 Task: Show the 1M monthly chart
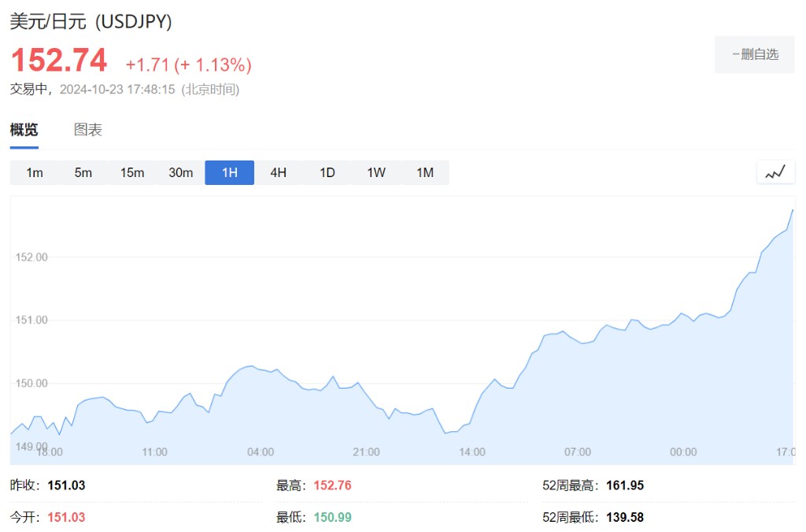click(425, 172)
